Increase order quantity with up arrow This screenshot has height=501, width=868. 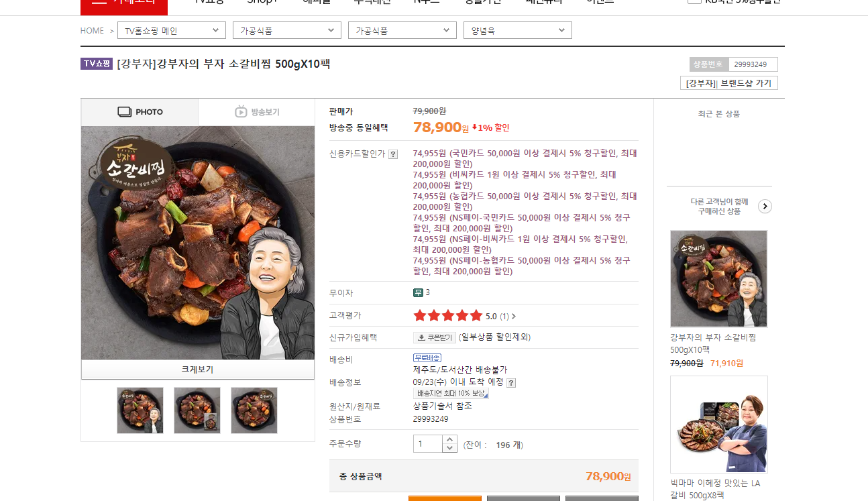(x=450, y=439)
